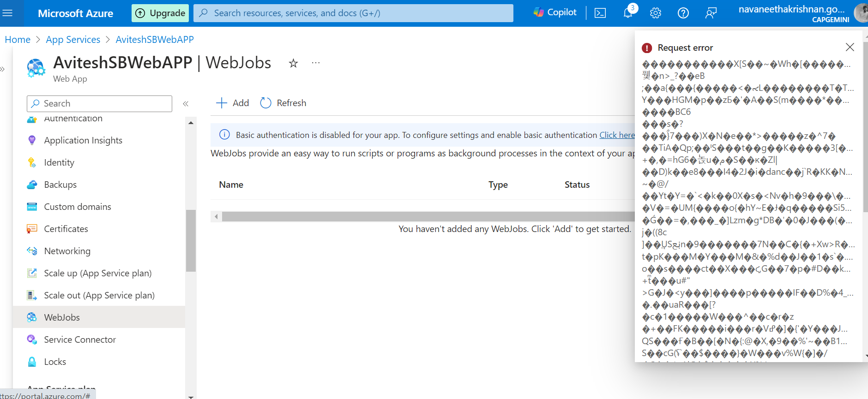
Task: Click the Request error title text
Action: (685, 48)
